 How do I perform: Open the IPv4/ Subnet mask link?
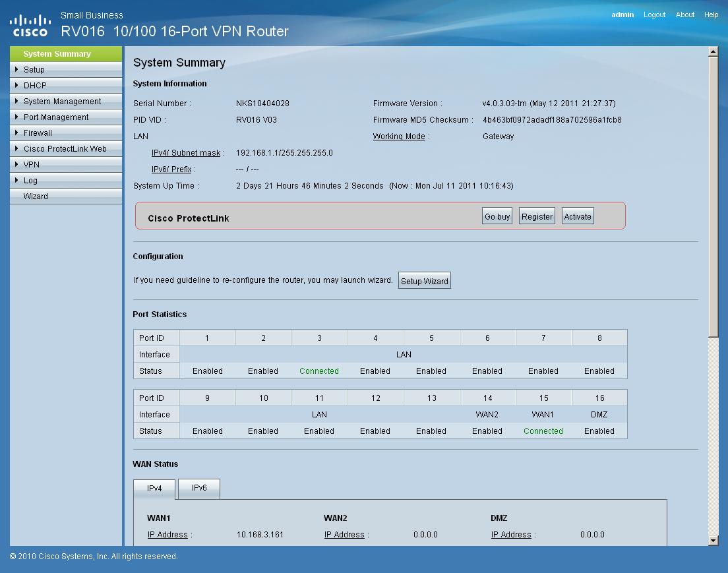186,153
